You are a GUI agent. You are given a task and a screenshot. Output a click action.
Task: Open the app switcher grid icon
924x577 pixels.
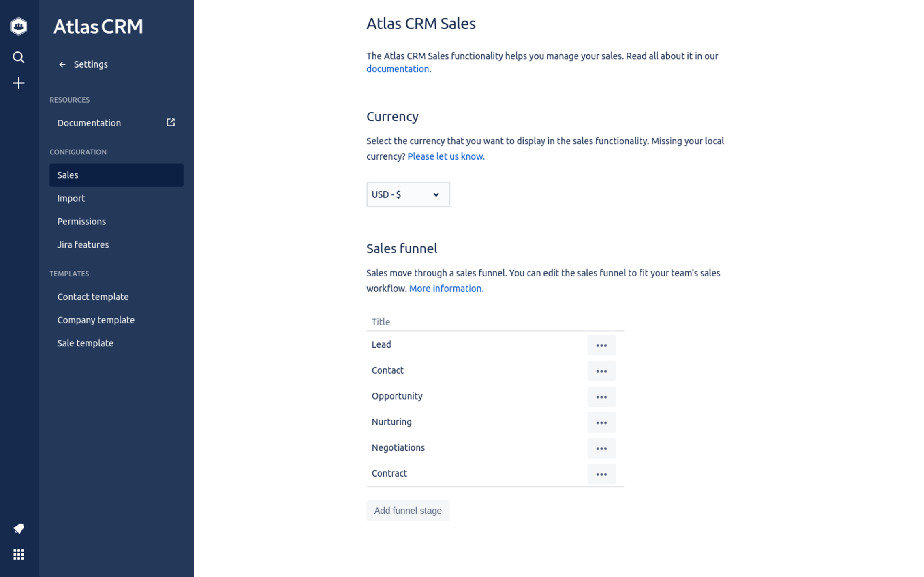(x=19, y=554)
